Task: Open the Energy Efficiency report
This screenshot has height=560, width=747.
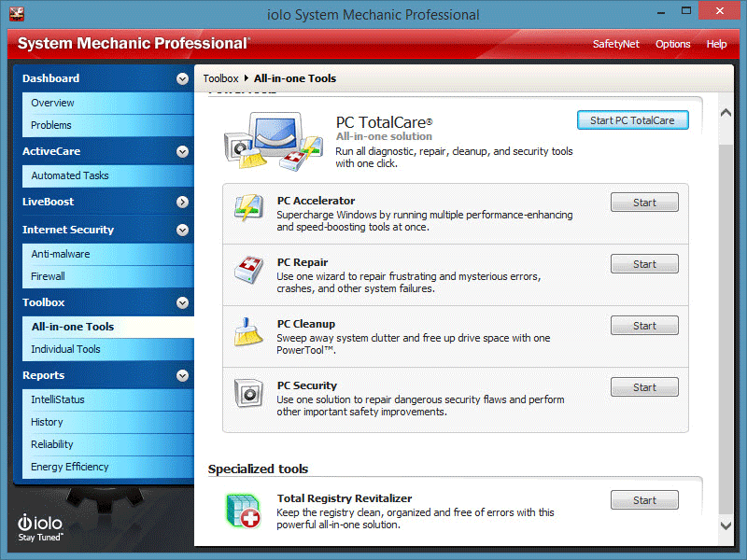Action: point(108,468)
